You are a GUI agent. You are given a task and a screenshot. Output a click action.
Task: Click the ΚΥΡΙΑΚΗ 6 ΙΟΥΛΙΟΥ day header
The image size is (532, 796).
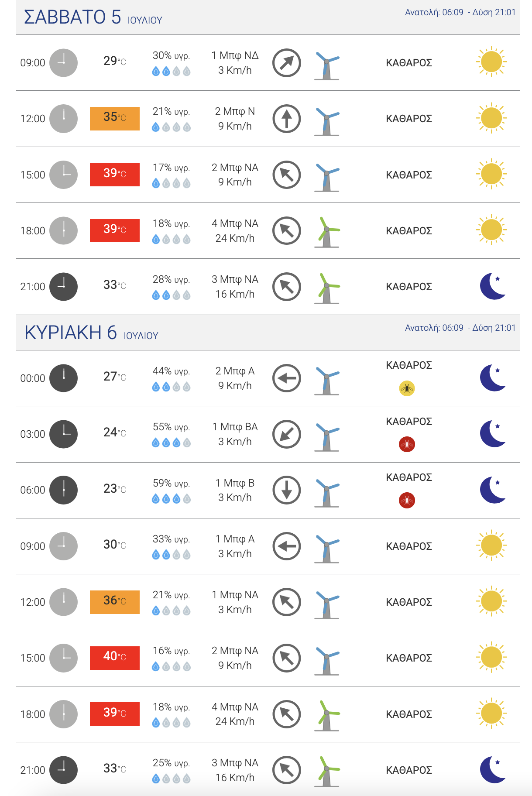click(91, 333)
